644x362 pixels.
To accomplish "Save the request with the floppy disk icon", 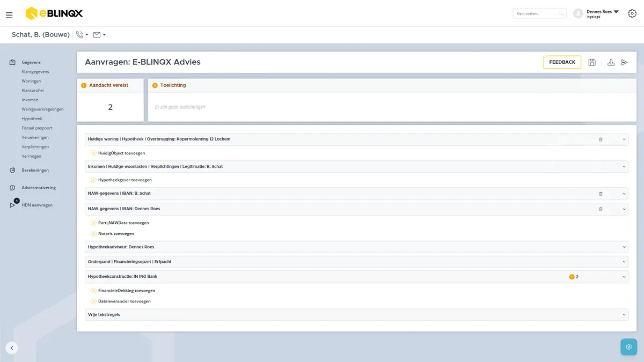I will [x=592, y=62].
